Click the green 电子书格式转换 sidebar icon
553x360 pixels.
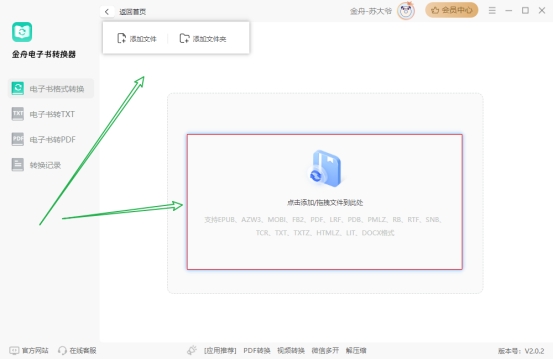[18, 88]
